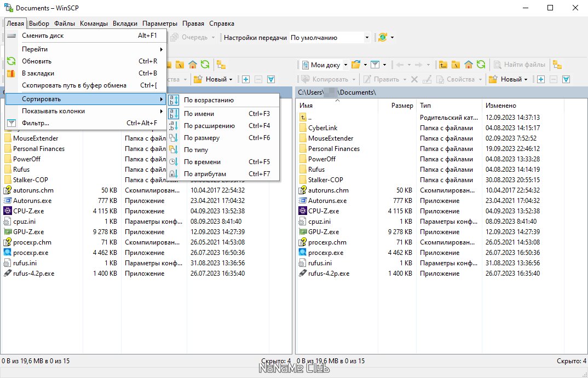Click the left panel home directory icon
Image resolution: width=588 pixels, height=378 pixels.
click(193, 65)
